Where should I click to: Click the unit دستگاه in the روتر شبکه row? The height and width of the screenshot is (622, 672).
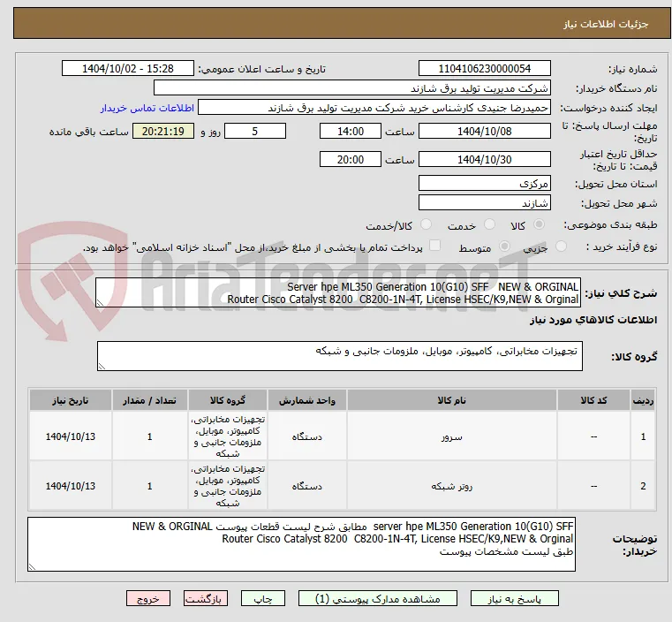[x=306, y=486]
